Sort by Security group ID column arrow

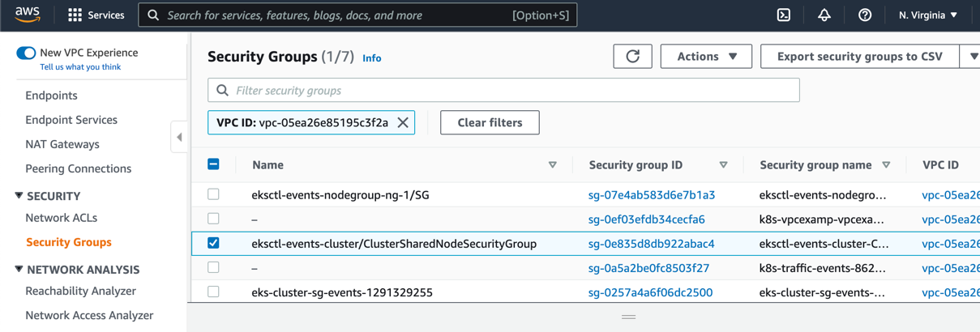723,165
